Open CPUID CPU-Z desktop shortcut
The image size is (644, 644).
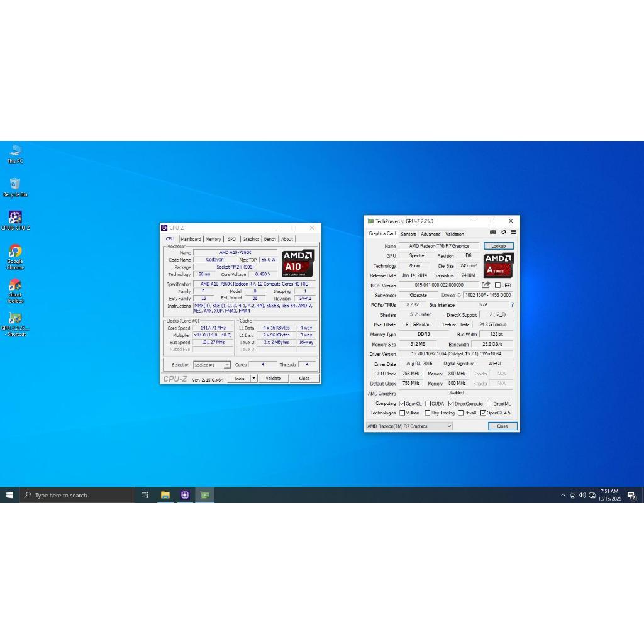point(15,221)
